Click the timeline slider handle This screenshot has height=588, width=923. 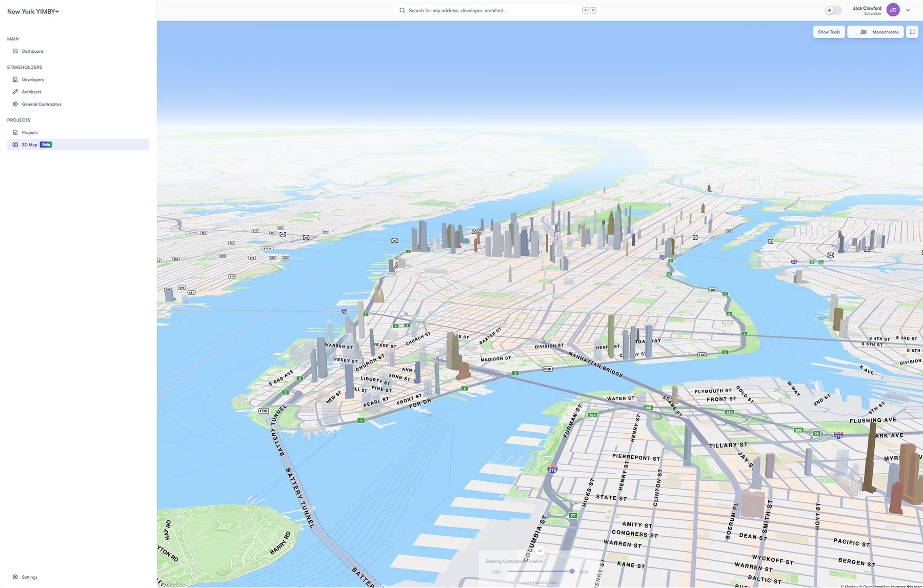tap(572, 571)
